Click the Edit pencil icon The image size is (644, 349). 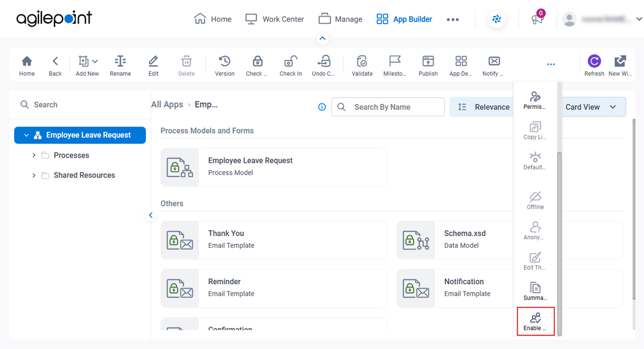coord(153,66)
